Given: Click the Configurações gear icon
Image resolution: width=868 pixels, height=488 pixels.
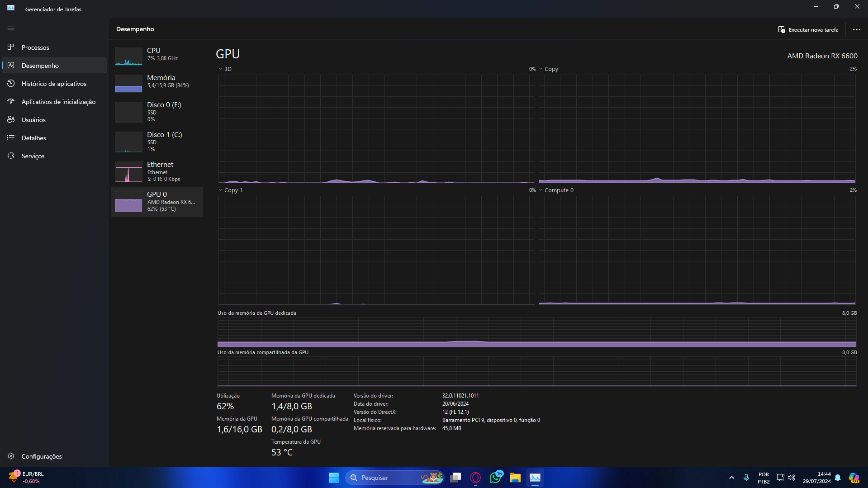Looking at the screenshot, I should (x=11, y=456).
